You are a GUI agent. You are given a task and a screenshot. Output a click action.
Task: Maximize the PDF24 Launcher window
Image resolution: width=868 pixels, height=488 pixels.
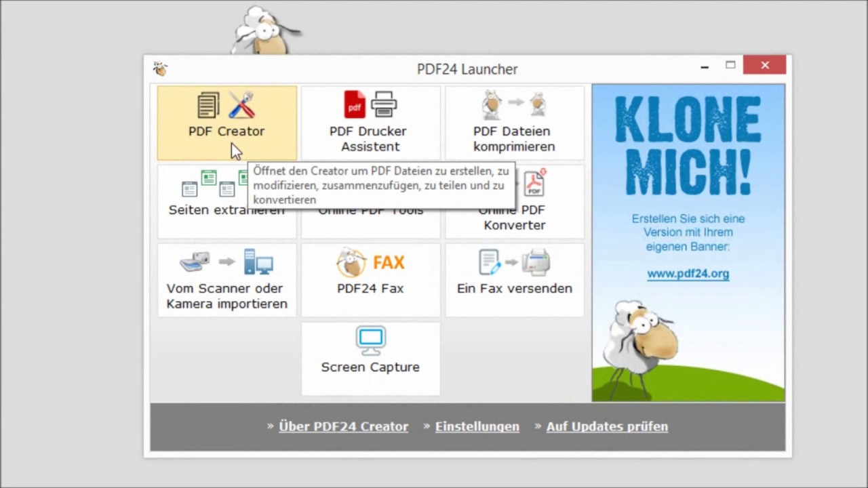[730, 65]
